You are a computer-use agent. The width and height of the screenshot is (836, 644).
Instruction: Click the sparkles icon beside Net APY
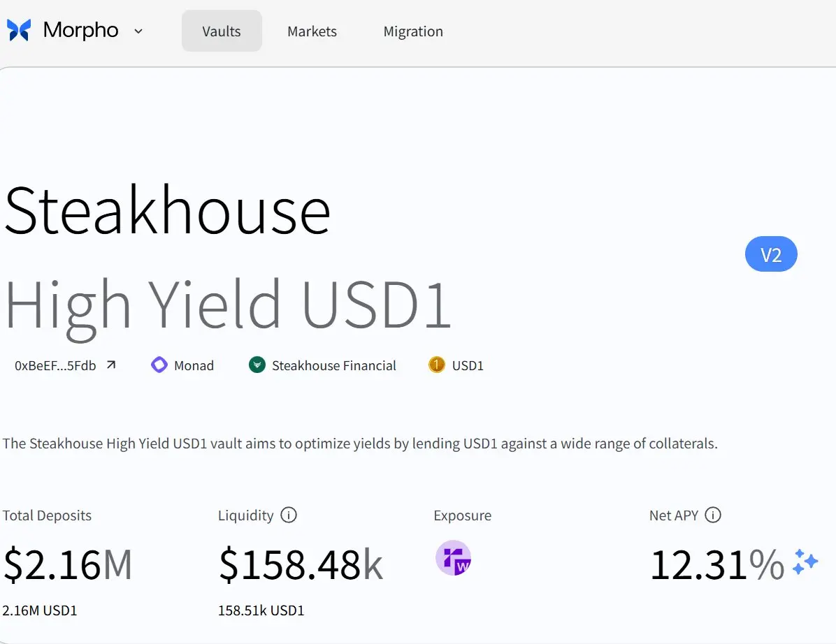805,562
